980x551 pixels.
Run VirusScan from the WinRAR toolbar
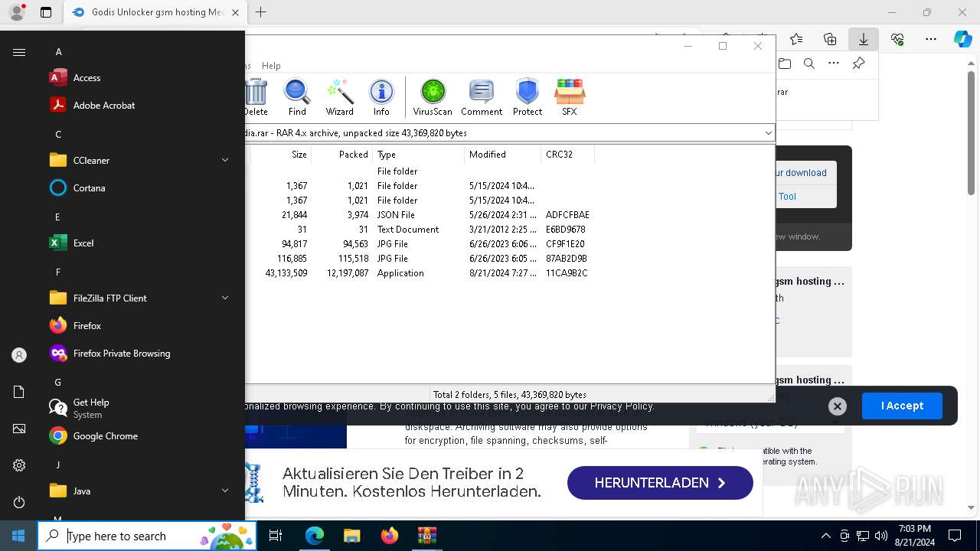433,97
